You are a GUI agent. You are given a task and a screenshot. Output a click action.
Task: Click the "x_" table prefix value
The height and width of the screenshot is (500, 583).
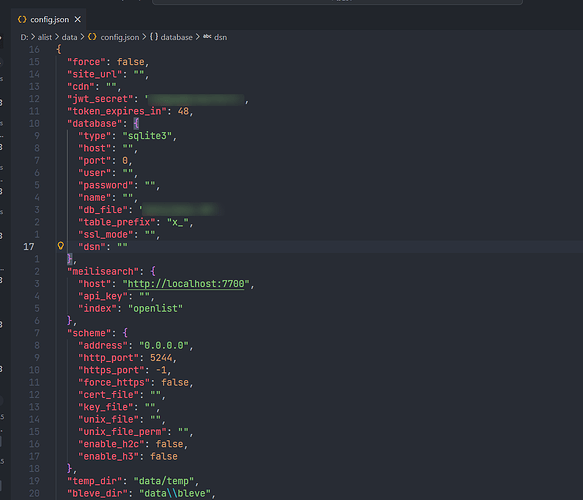178,222
